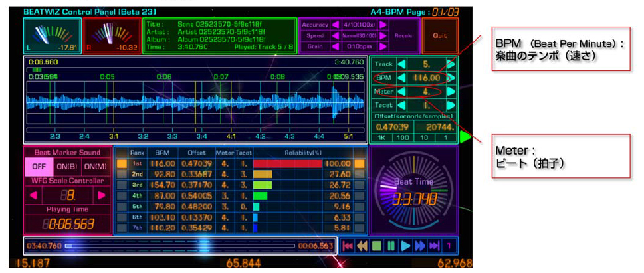Tick the box before the 6th rank row
The width and height of the screenshot is (644, 273).
[122, 217]
